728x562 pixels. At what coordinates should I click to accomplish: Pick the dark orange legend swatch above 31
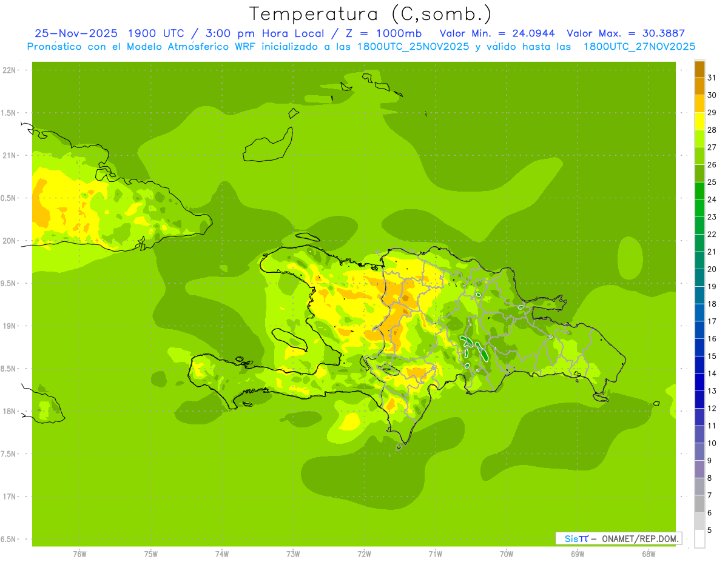pos(699,69)
